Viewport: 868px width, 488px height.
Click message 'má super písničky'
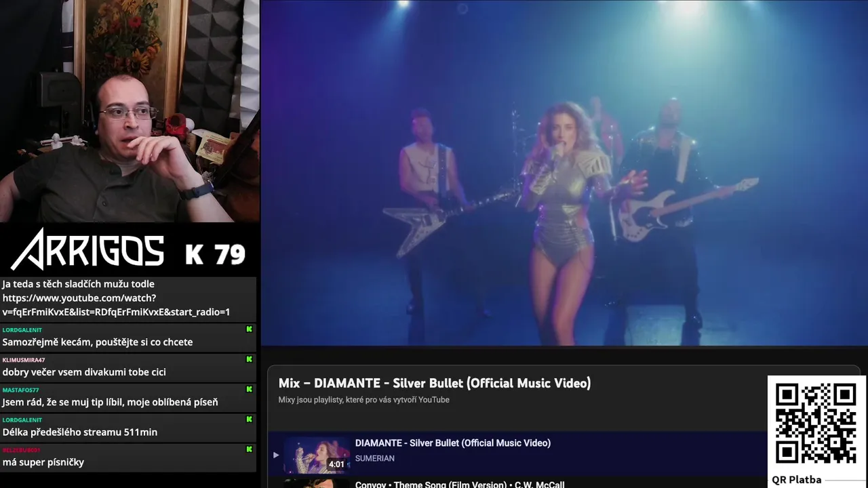[43, 462]
